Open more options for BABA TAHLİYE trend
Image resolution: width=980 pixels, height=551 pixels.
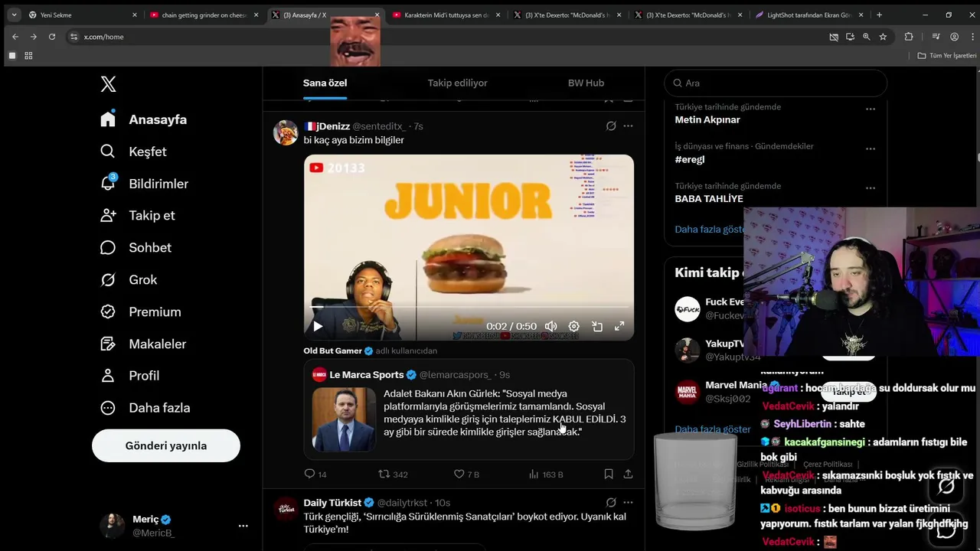[871, 188]
